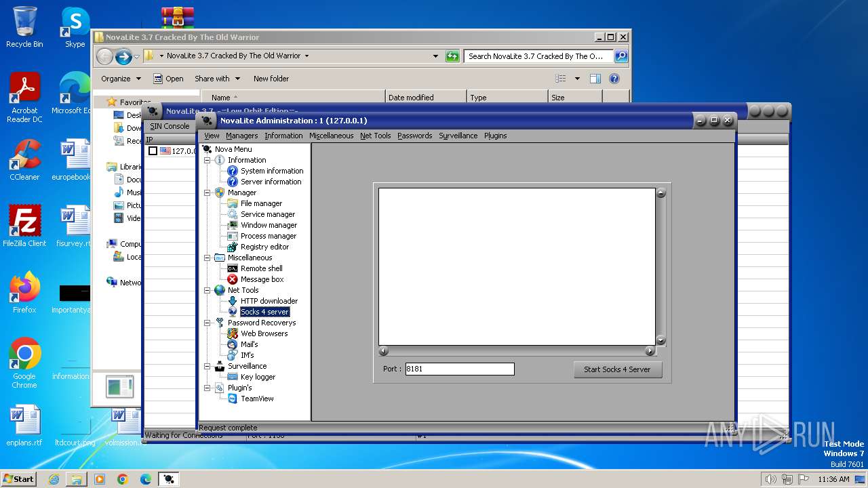868x488 pixels.
Task: Select TeamView plugin icon
Action: click(233, 399)
